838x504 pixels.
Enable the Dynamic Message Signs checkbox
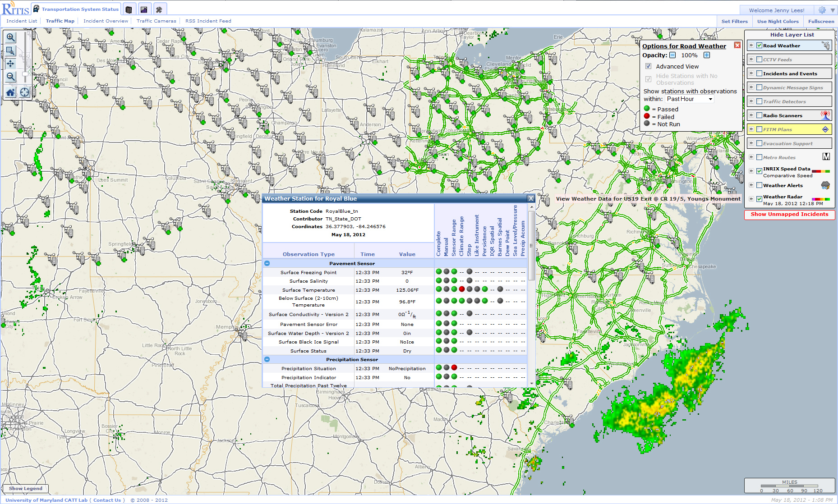[759, 87]
